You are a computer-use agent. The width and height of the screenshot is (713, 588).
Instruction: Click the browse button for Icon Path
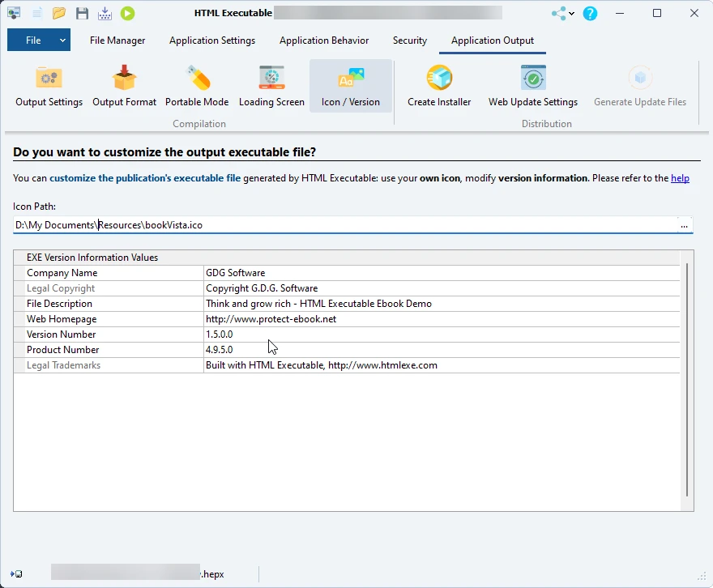click(x=685, y=225)
